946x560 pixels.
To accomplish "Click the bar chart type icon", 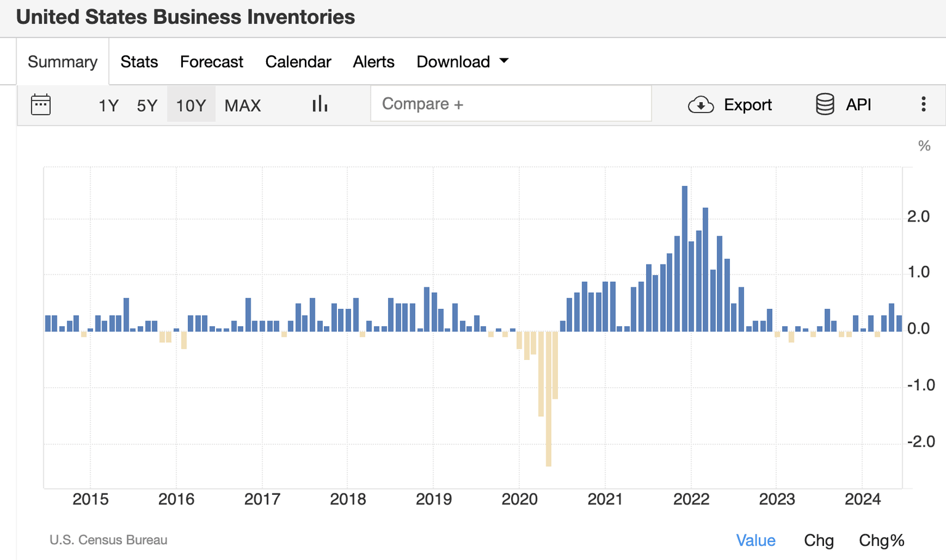I will point(320,105).
